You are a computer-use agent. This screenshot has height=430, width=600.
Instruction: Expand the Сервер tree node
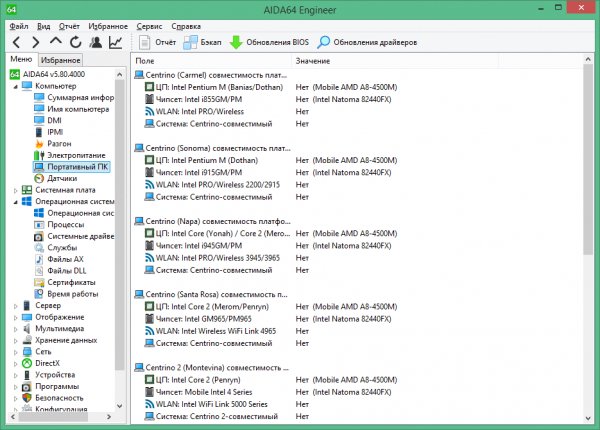(16, 306)
